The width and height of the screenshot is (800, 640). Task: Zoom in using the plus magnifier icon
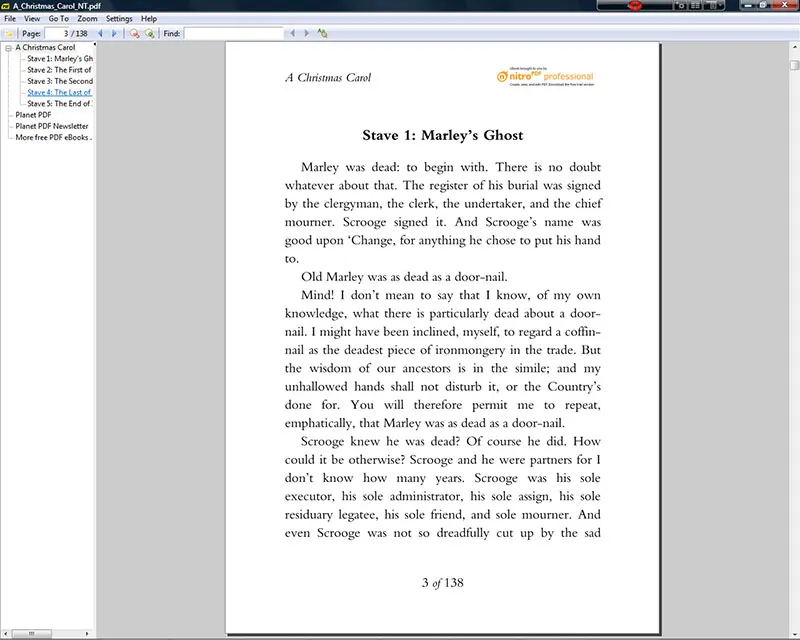tap(149, 34)
